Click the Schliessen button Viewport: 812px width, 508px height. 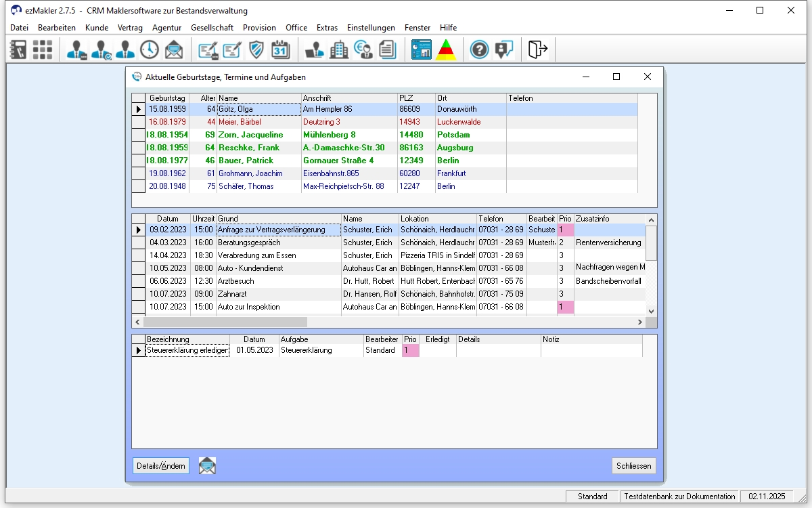pyautogui.click(x=633, y=466)
